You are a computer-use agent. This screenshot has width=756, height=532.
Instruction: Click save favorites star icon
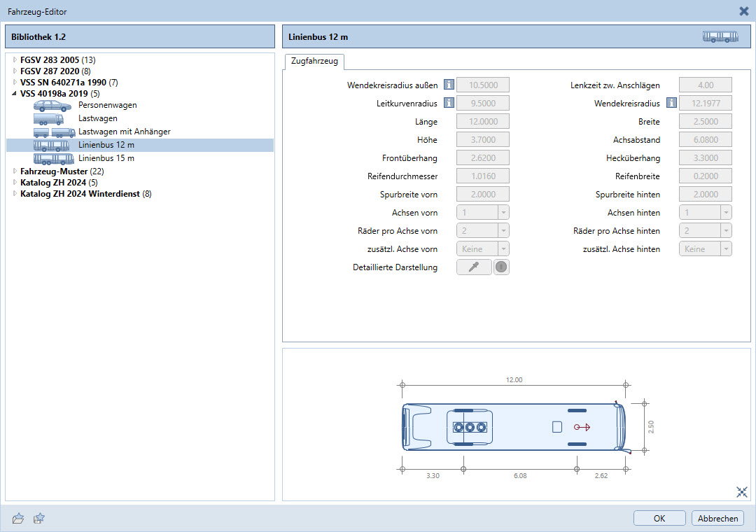40,518
